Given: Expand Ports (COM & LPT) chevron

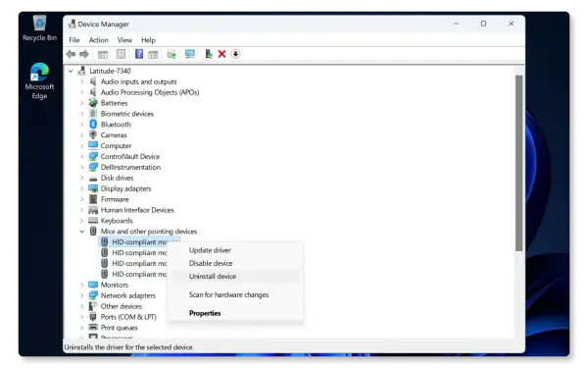Looking at the screenshot, I should click(81, 317).
